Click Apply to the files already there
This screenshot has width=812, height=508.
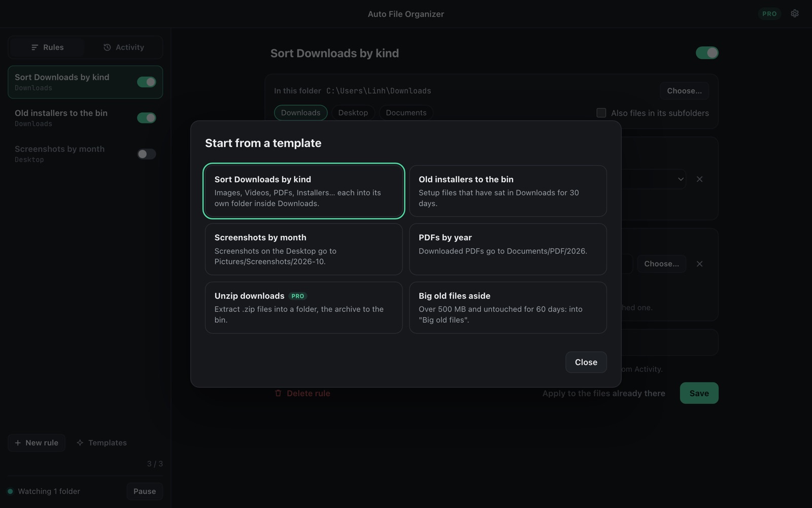[604, 393]
